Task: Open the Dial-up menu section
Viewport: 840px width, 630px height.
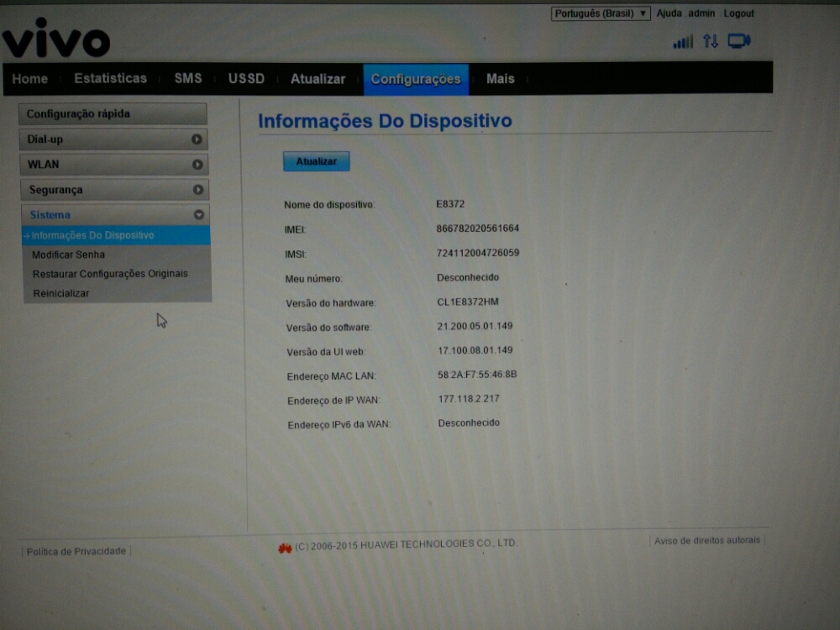Action: point(113,139)
